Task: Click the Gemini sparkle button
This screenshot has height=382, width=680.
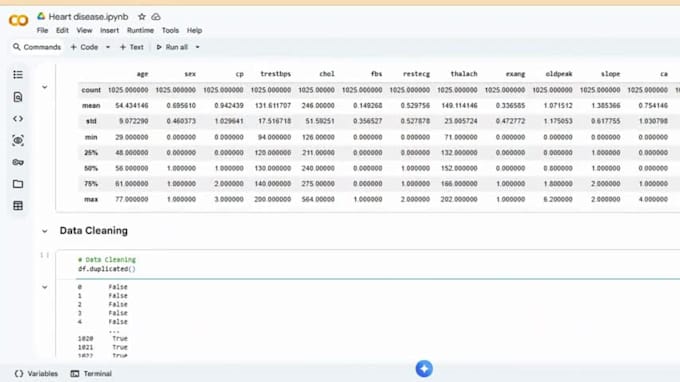Action: [424, 369]
